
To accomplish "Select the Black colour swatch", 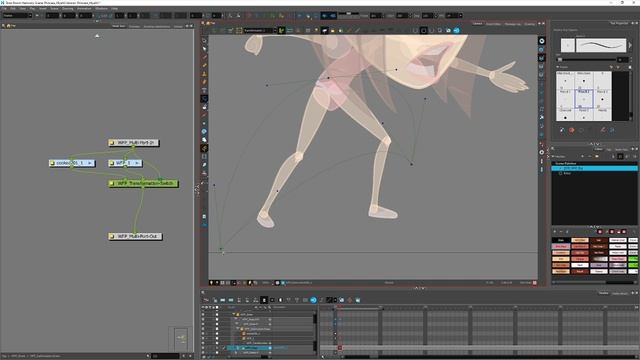I will pos(561,240).
